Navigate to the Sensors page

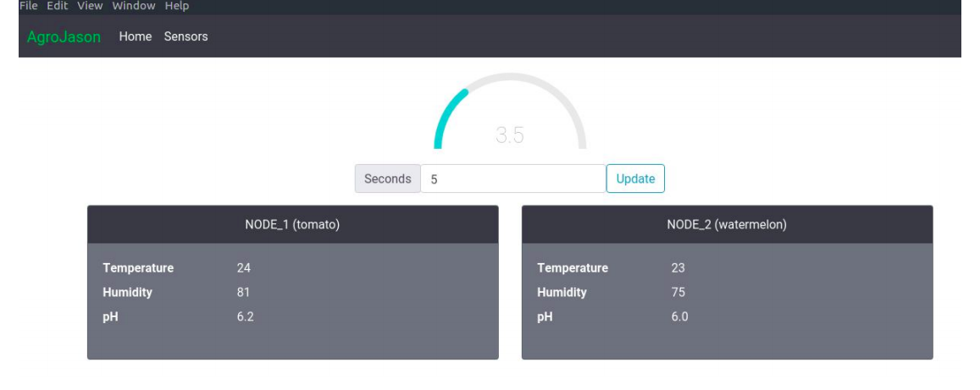pyautogui.click(x=185, y=37)
